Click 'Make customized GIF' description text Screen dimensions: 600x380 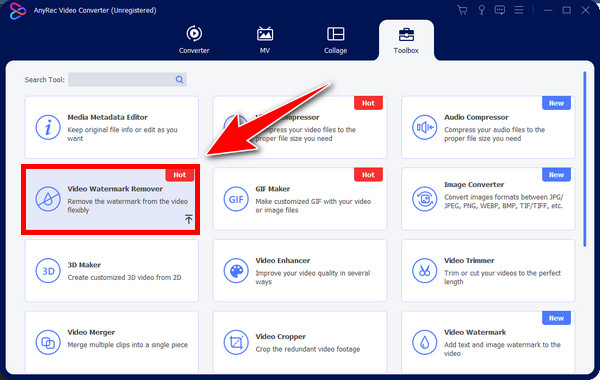coord(313,205)
